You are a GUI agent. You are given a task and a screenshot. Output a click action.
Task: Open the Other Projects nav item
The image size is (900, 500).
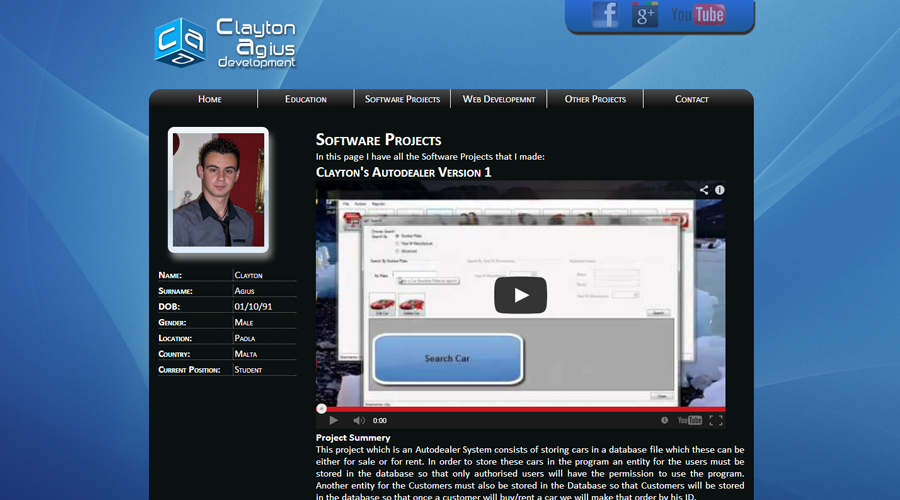[x=595, y=99]
